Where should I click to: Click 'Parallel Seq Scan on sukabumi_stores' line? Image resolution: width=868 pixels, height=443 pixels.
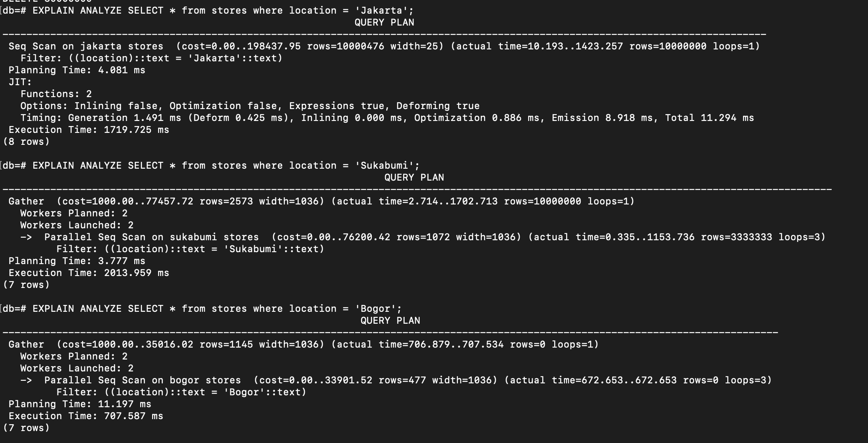click(x=423, y=237)
